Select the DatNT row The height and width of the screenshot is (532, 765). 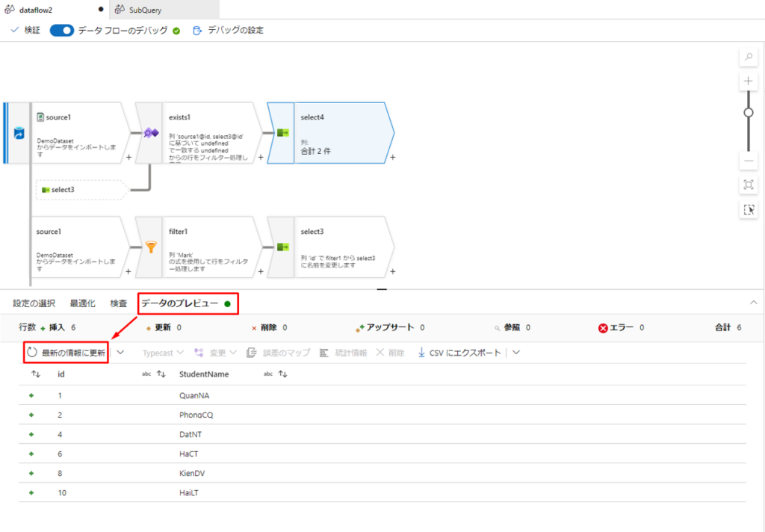pyautogui.click(x=382, y=434)
